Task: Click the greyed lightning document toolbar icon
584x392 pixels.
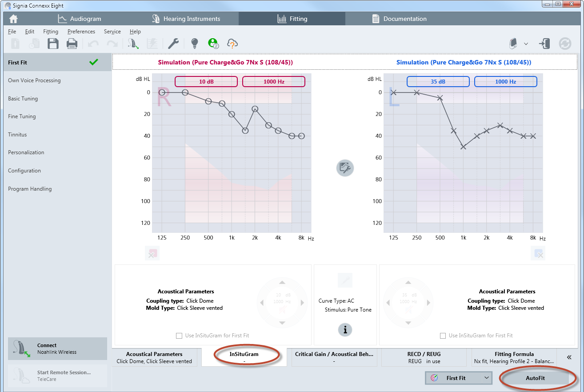Action: (x=152, y=44)
